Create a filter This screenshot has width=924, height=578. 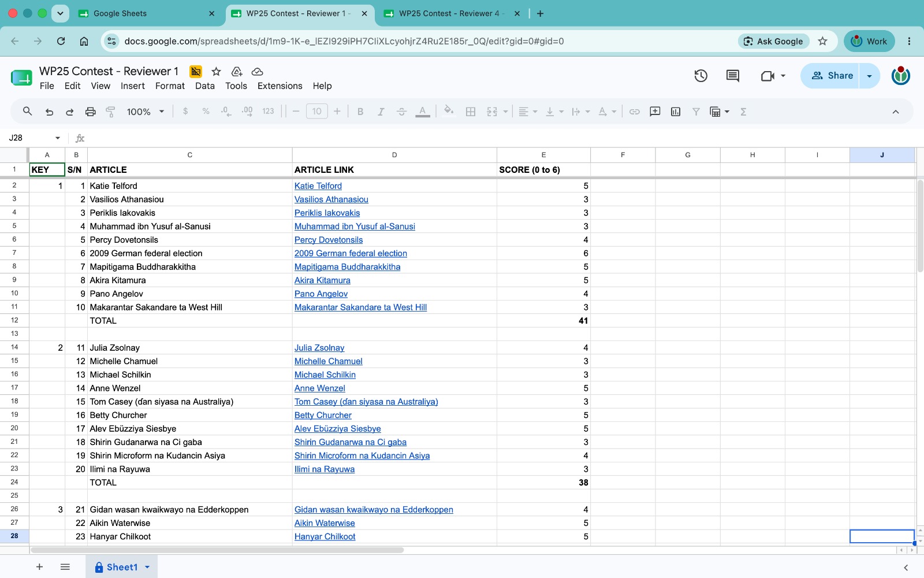[696, 112]
